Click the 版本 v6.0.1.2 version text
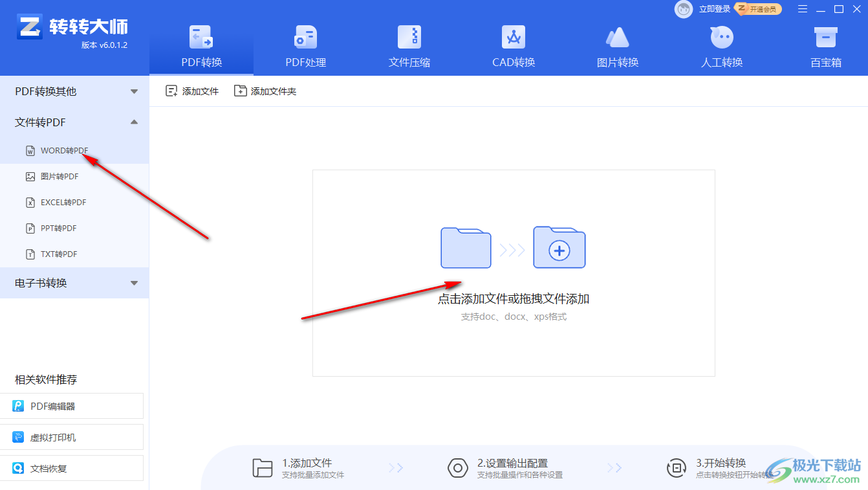 (104, 45)
